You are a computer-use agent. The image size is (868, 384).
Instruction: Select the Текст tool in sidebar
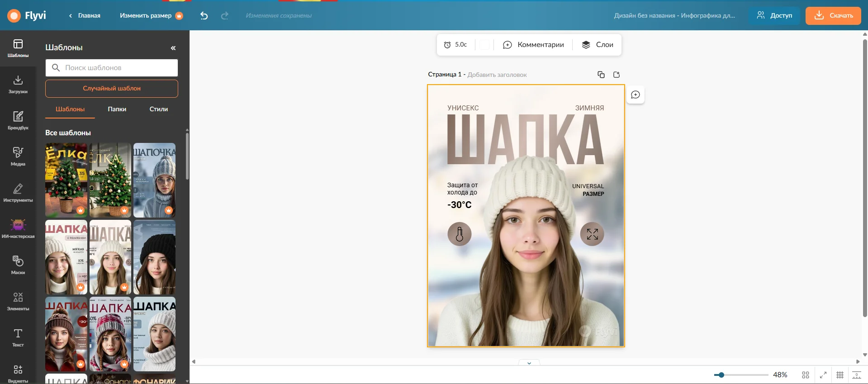pos(18,337)
